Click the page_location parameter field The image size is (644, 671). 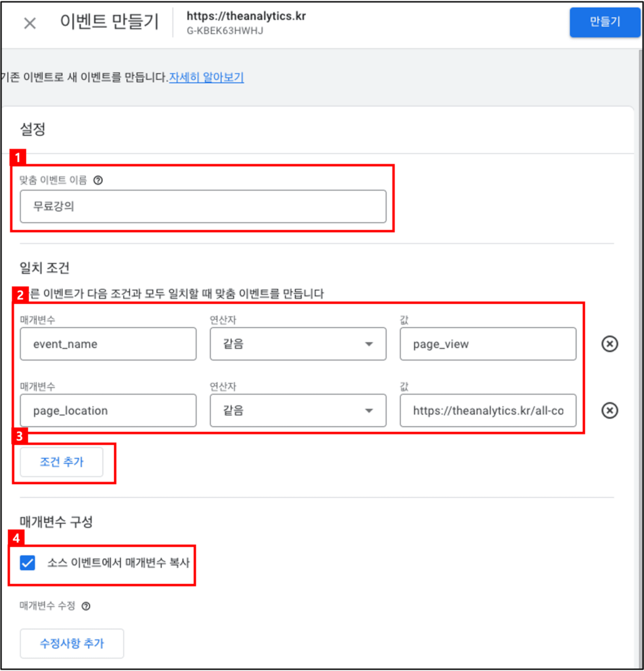[x=108, y=411]
